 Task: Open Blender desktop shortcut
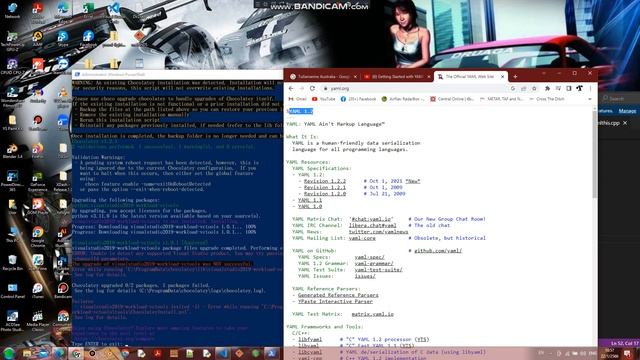pos(12,151)
